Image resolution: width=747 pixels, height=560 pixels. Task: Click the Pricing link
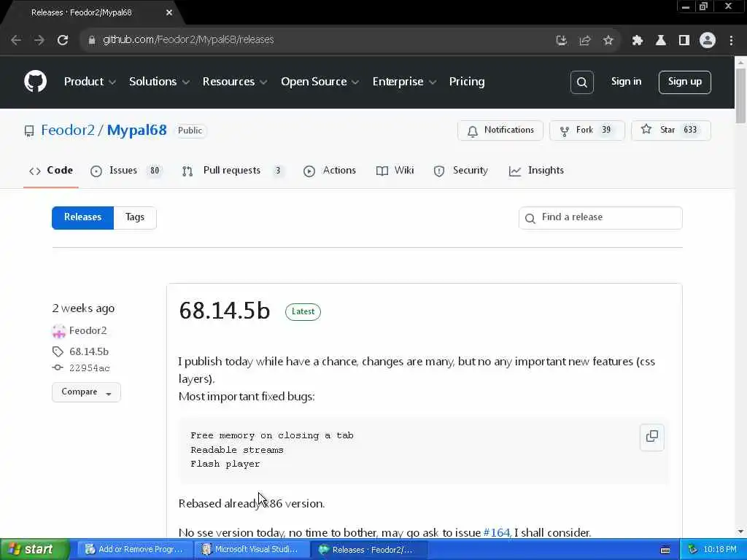(x=467, y=82)
